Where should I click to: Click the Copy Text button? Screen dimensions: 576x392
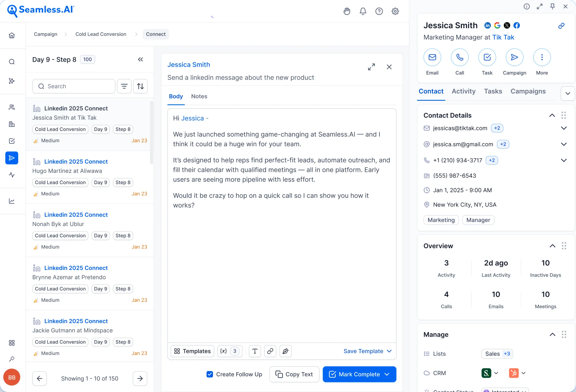pyautogui.click(x=294, y=374)
